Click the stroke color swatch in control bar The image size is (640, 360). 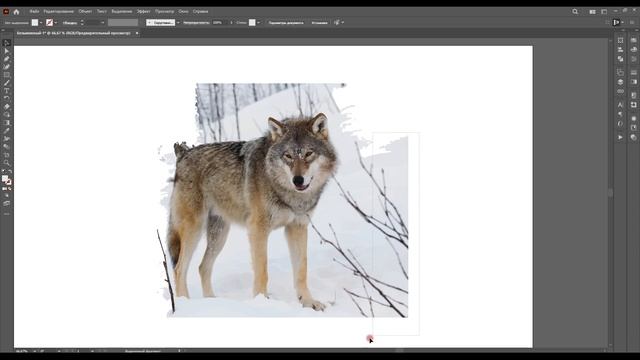(x=49, y=23)
